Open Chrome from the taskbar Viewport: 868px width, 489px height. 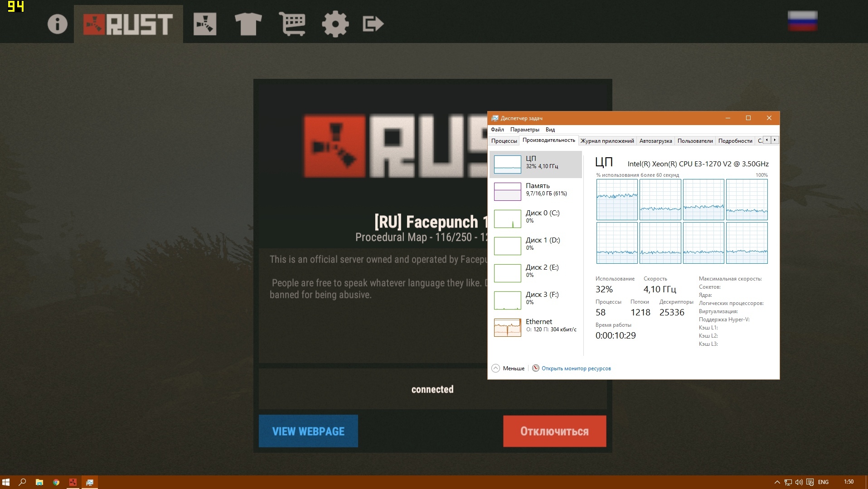click(x=56, y=482)
